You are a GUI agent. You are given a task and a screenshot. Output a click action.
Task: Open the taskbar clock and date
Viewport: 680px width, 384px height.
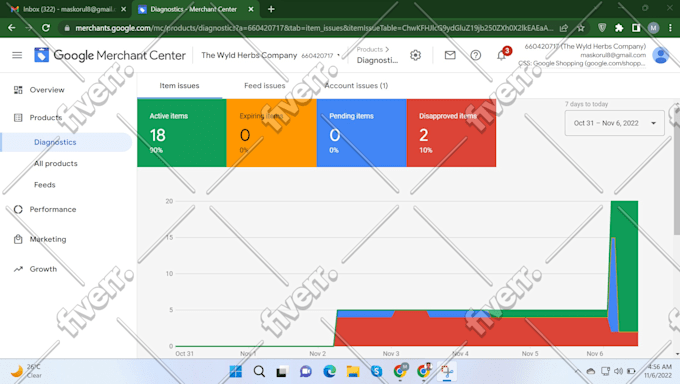658,371
